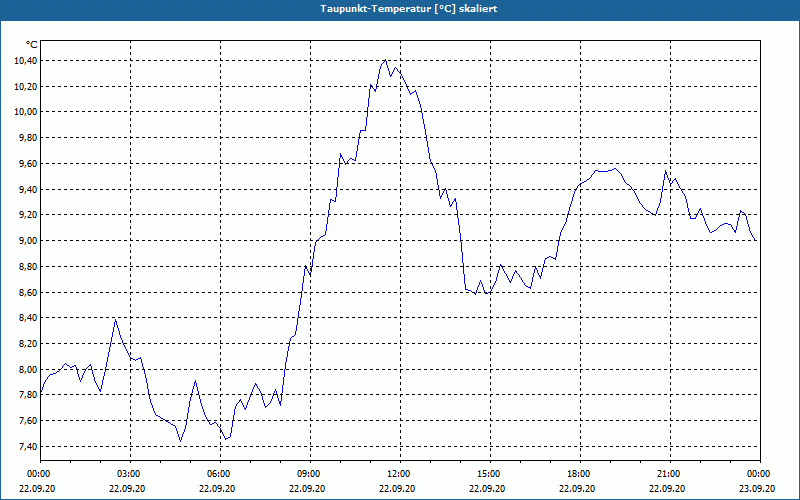Select the 7,60 y-axis value

coord(29,421)
